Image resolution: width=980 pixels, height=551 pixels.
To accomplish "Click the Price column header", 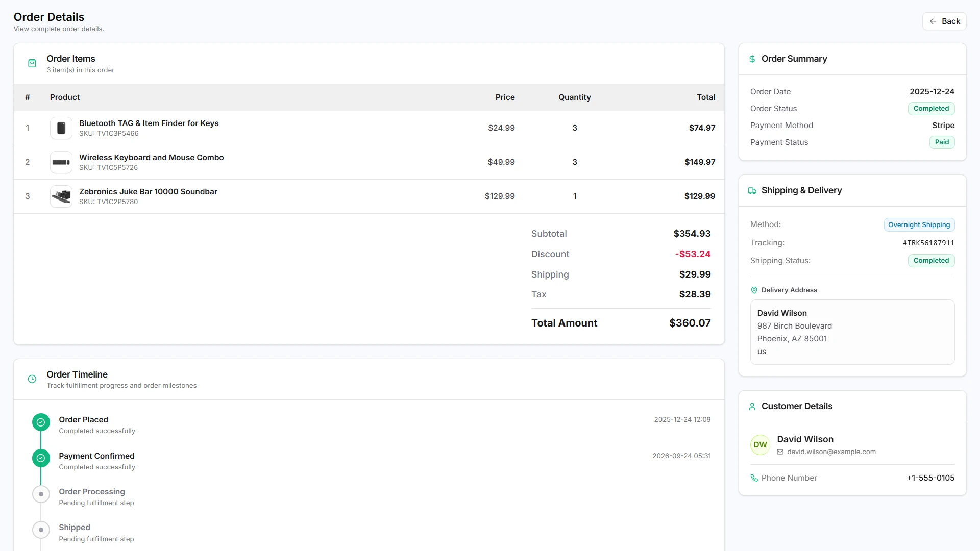I will coord(505,97).
